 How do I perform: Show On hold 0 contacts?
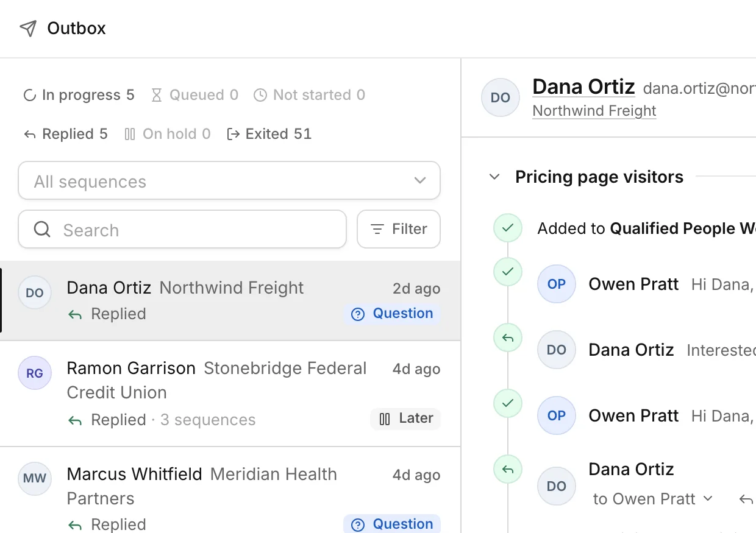pyautogui.click(x=167, y=134)
